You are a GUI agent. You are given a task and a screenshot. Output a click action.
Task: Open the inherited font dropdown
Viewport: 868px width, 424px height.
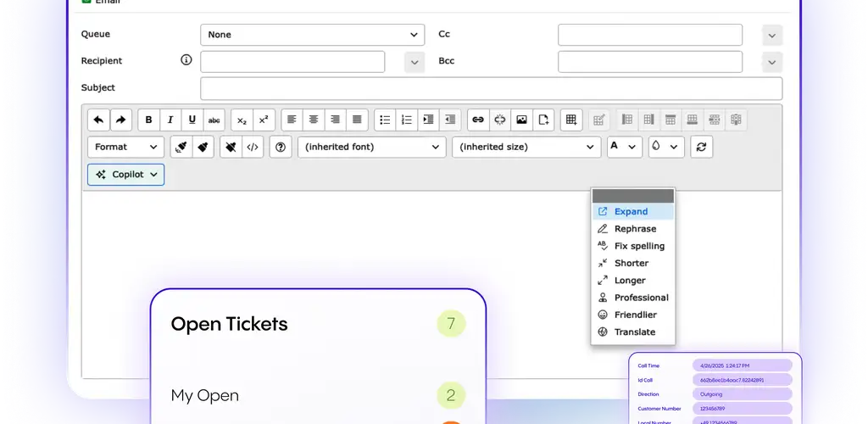(x=371, y=147)
